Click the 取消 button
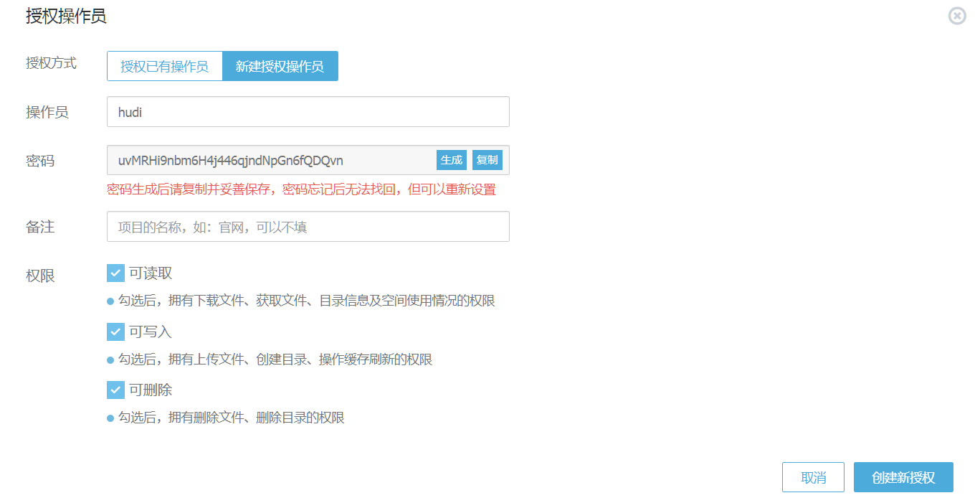The height and width of the screenshot is (503, 980). click(813, 478)
